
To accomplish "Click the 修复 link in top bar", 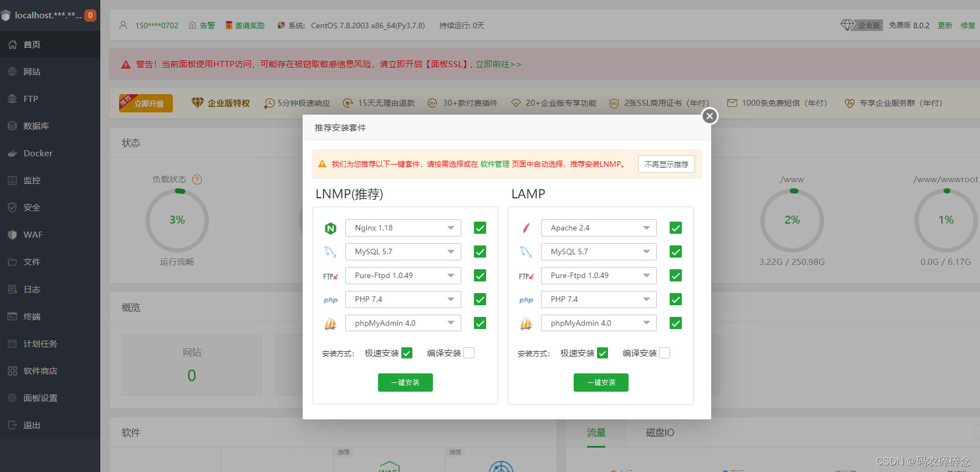I will (x=968, y=25).
